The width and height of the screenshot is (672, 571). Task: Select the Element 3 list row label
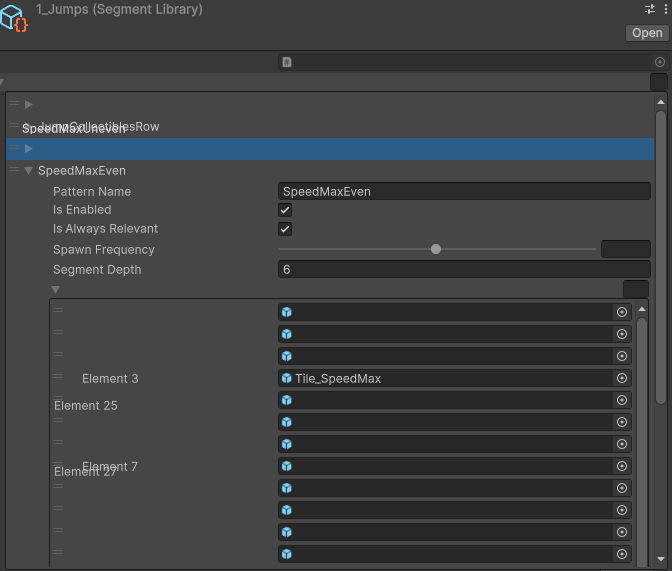[x=110, y=379]
